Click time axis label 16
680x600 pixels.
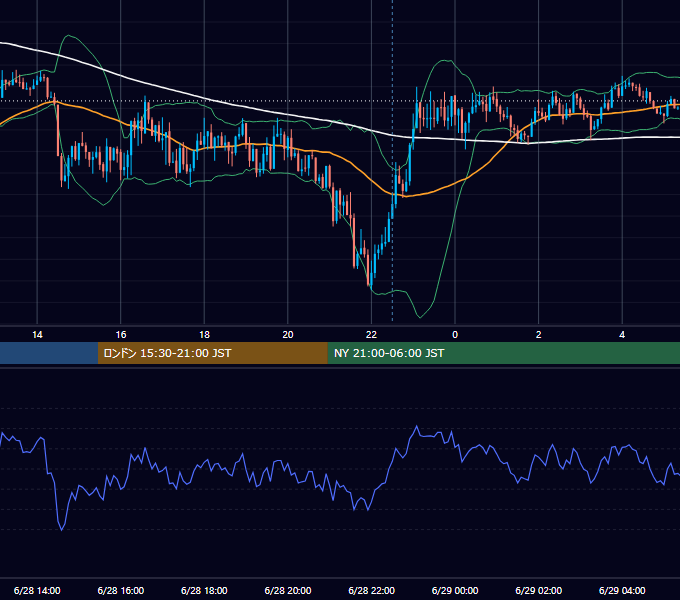(121, 335)
